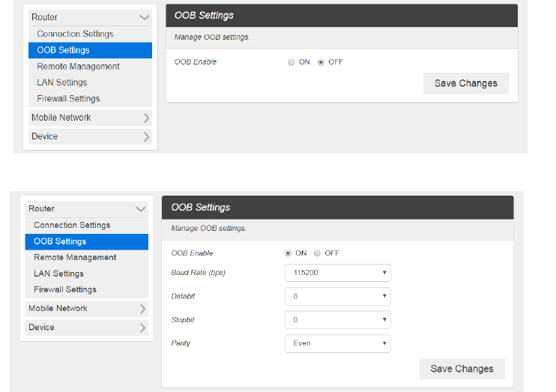Image resolution: width=556 pixels, height=392 pixels.
Task: Collapse the Router section chevron in upper sidebar
Action: 144,17
